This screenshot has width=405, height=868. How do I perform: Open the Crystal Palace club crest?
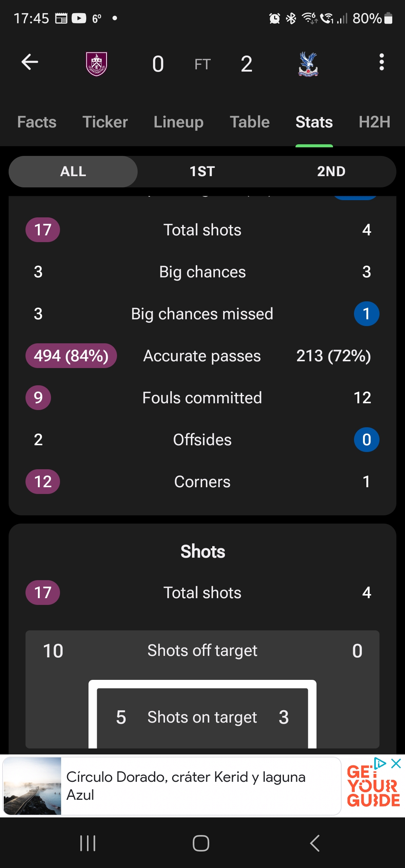(x=308, y=64)
